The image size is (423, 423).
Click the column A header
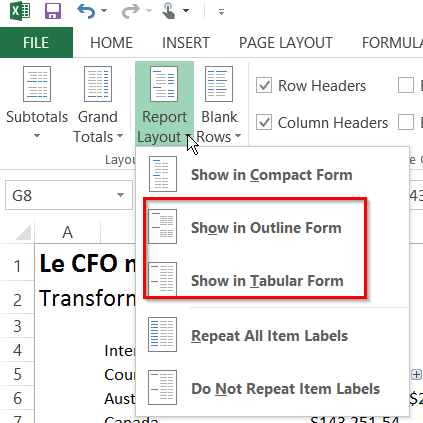pyautogui.click(x=68, y=232)
